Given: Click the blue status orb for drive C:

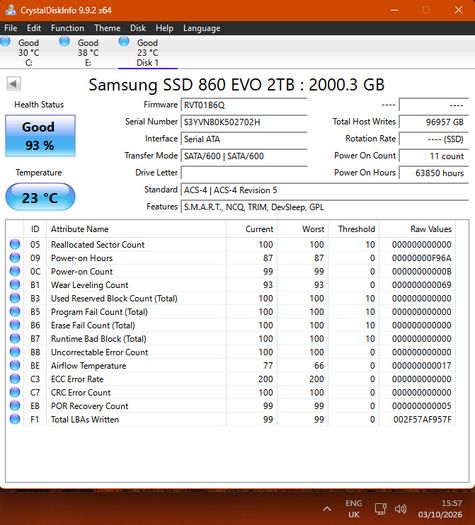Looking at the screenshot, I should [5, 42].
